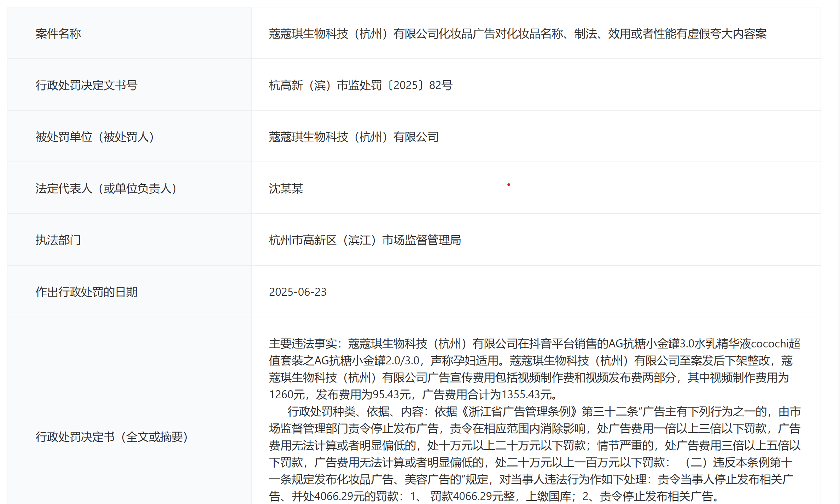
Task: Click the '行政处罚决定文书号' label
Action: coord(86,85)
